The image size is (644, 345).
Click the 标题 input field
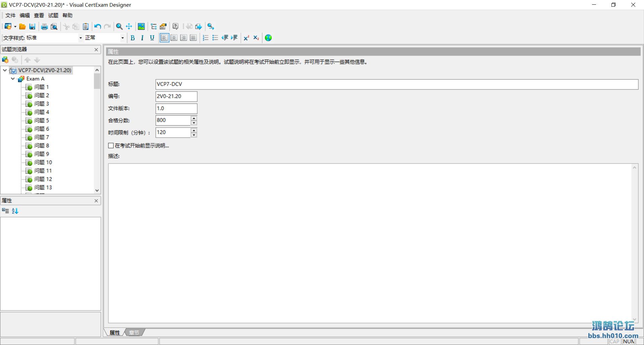coord(397,84)
